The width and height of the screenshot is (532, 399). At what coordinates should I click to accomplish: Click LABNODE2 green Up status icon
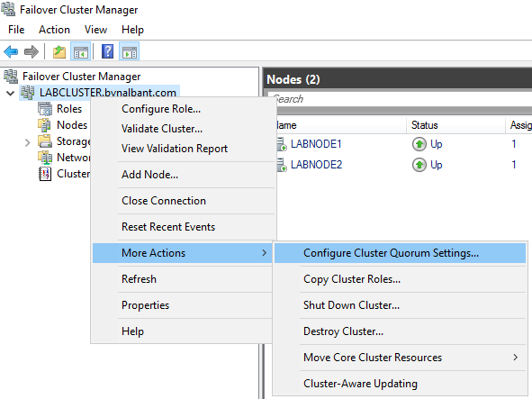pos(419,165)
